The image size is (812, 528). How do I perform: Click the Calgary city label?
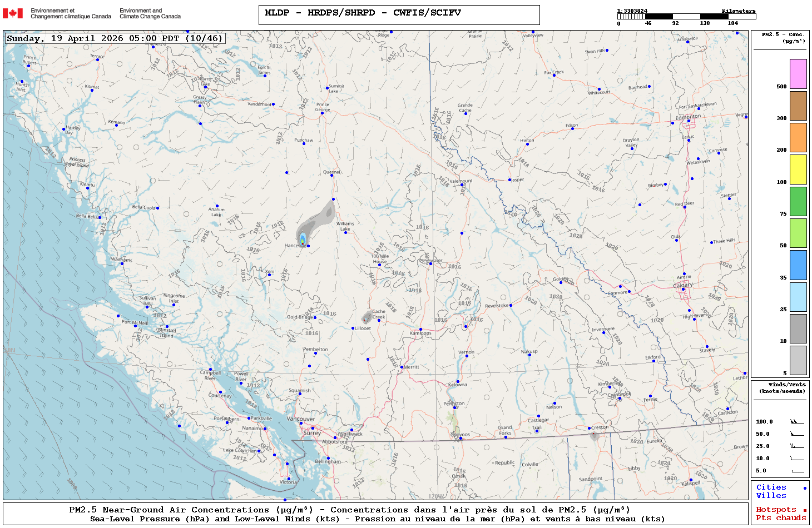tap(683, 285)
